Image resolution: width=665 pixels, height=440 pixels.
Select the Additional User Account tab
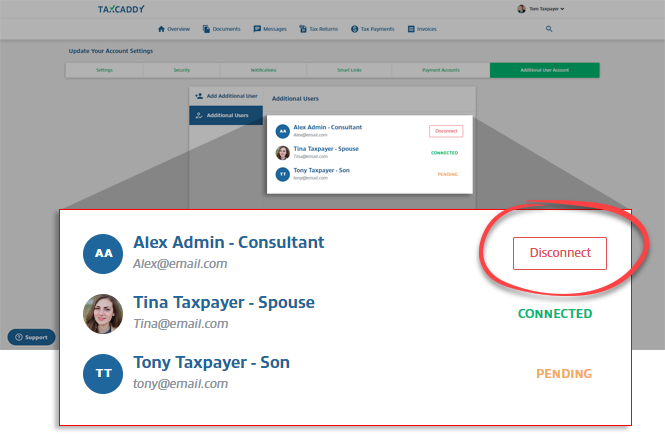[545, 70]
